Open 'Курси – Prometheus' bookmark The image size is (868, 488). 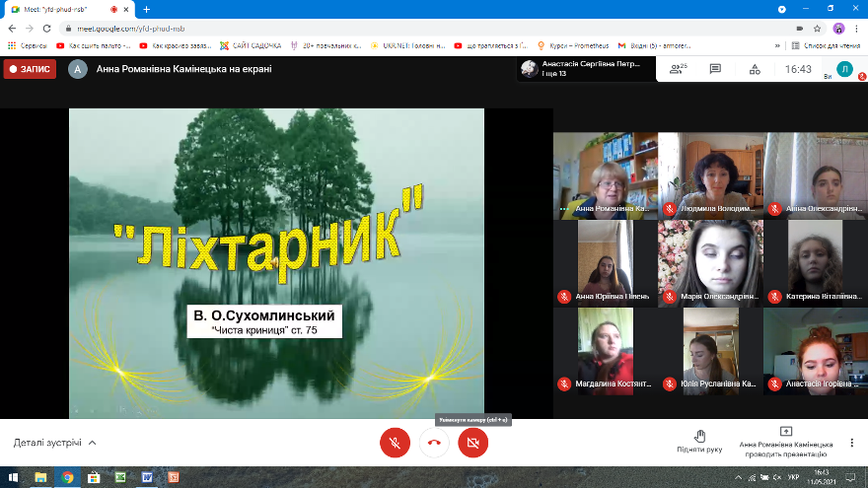tap(573, 46)
